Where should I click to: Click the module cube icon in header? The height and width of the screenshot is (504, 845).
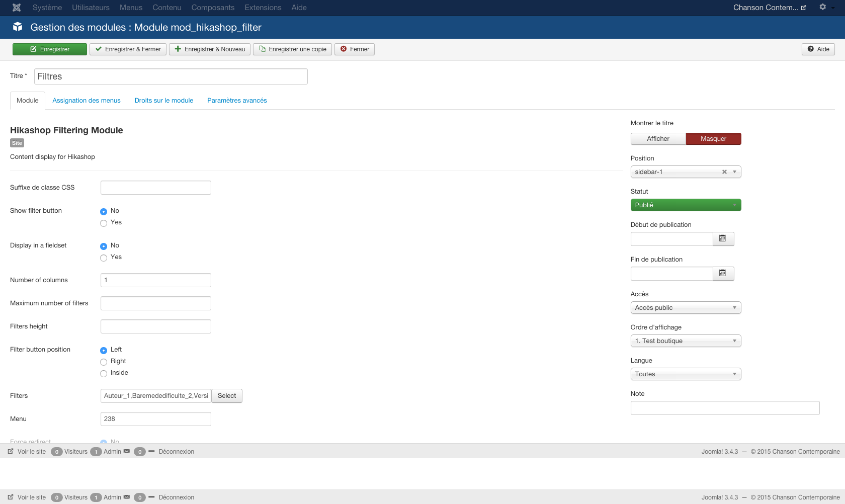[x=18, y=27]
